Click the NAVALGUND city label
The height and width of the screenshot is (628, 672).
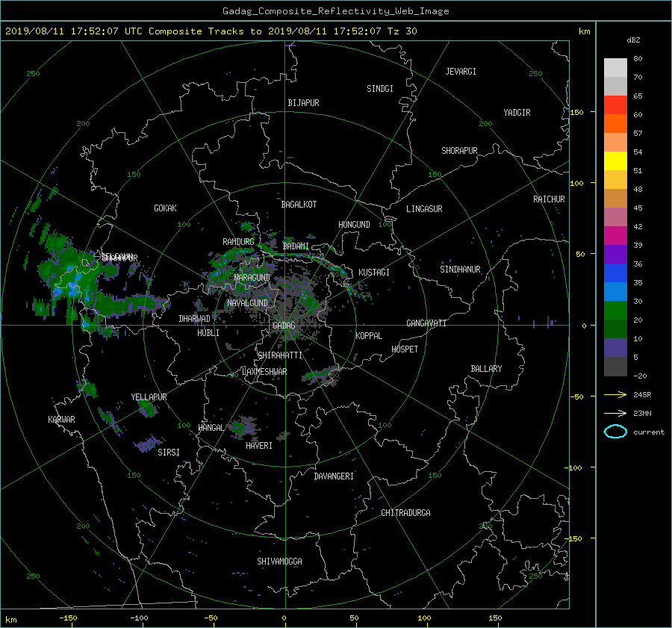(x=247, y=303)
